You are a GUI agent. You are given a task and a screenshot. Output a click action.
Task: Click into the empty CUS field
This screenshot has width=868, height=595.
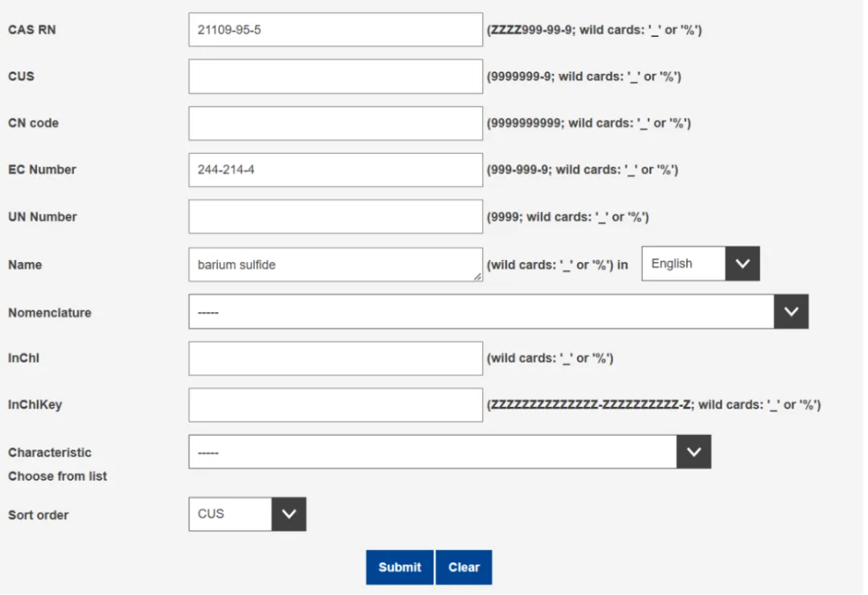tap(335, 76)
